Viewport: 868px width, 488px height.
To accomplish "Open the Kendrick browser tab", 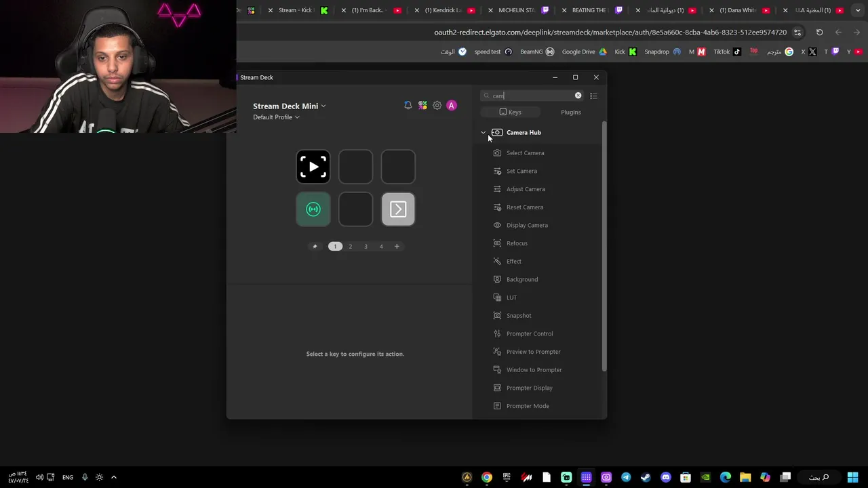I will (x=443, y=10).
